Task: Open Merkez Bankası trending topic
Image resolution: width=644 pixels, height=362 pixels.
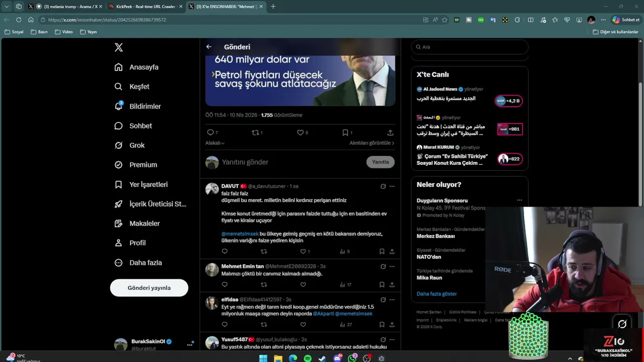Action: 436,236
